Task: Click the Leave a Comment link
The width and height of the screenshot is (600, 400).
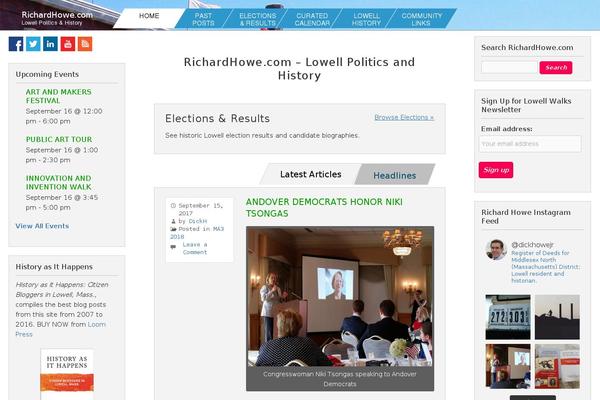Action: 194,248
